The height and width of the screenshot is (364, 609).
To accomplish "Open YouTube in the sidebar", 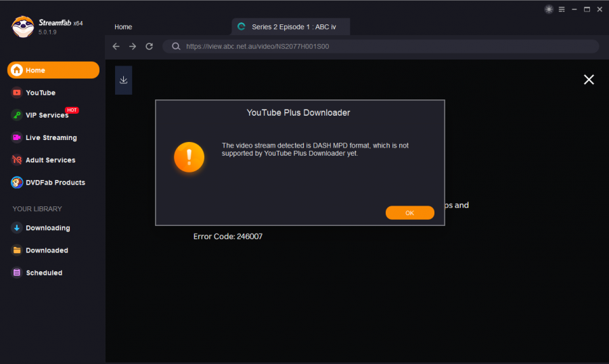I will coord(41,93).
